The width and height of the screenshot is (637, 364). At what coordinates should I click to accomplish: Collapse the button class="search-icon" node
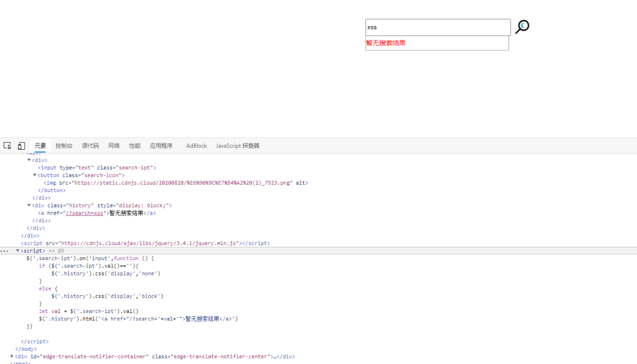pyautogui.click(x=35, y=175)
